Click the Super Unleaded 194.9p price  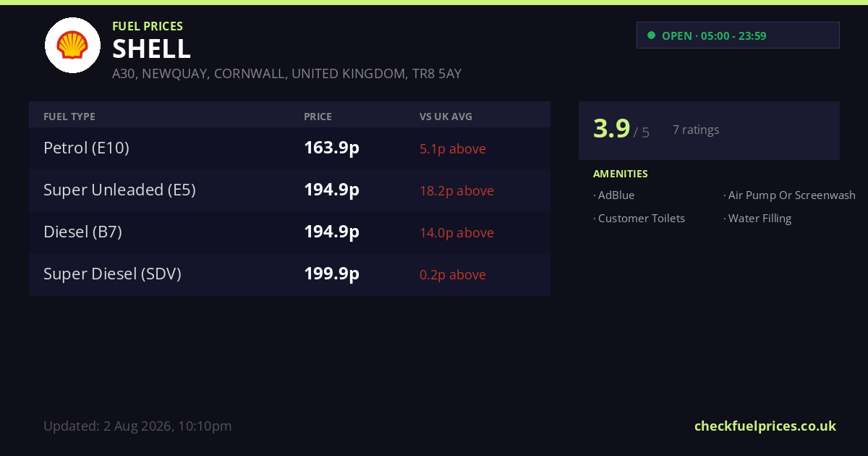[331, 190]
